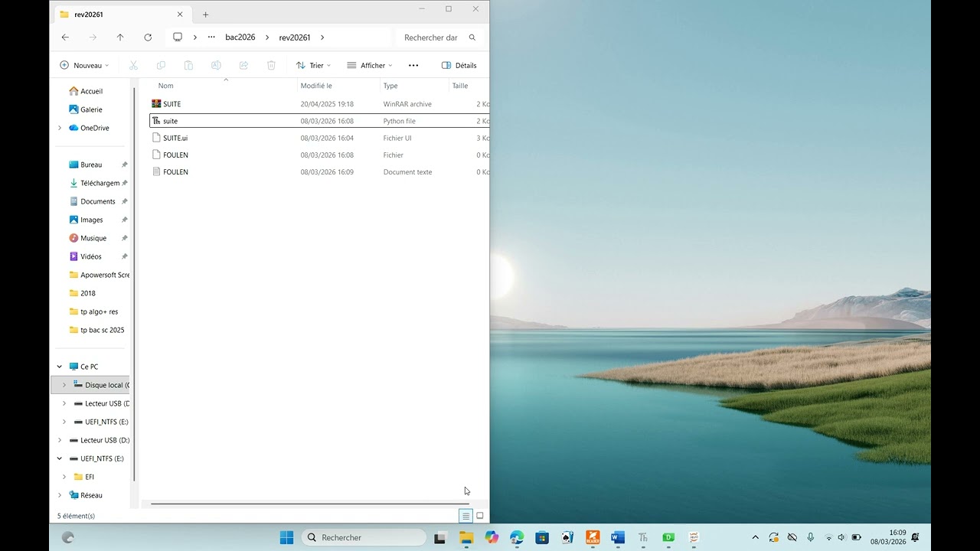Close the rev20261 tab
The width and height of the screenshot is (980, 551).
click(180, 15)
